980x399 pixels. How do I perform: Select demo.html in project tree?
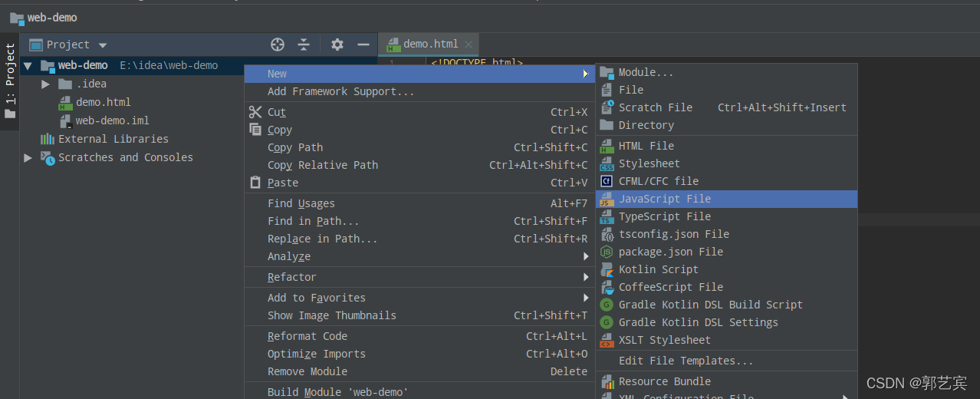[103, 102]
